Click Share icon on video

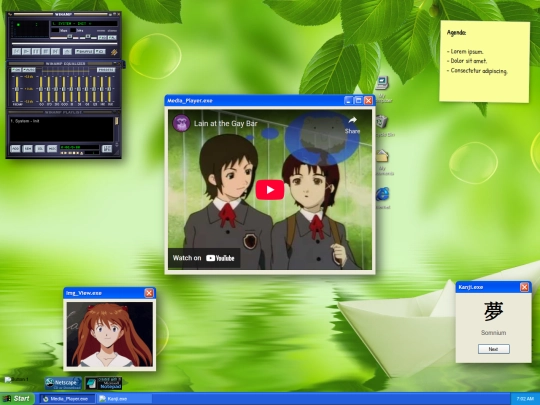pos(352,125)
